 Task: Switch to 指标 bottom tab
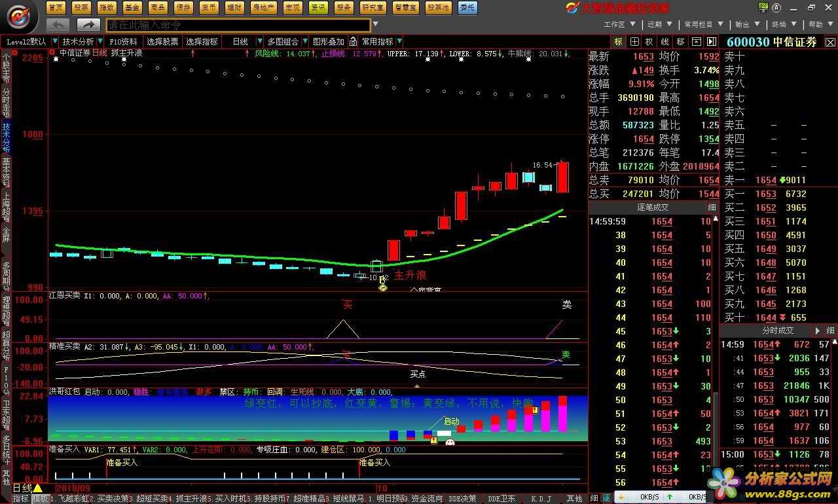20,499
